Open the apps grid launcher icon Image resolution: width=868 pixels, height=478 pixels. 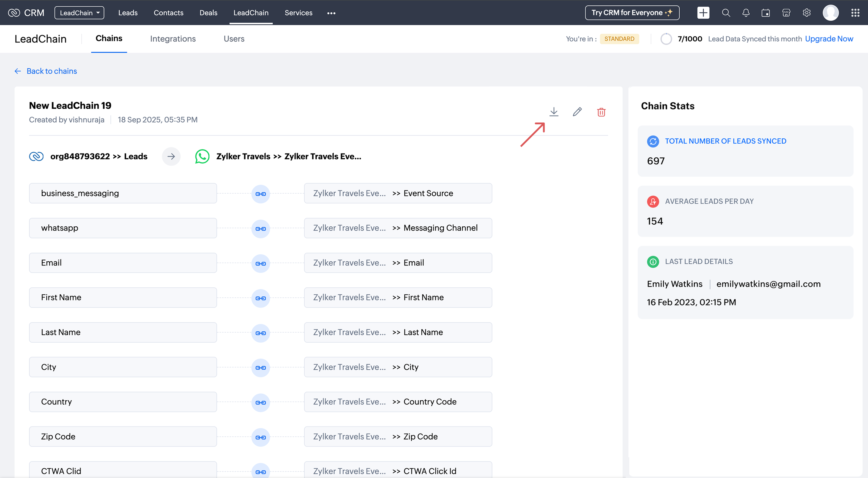855,13
